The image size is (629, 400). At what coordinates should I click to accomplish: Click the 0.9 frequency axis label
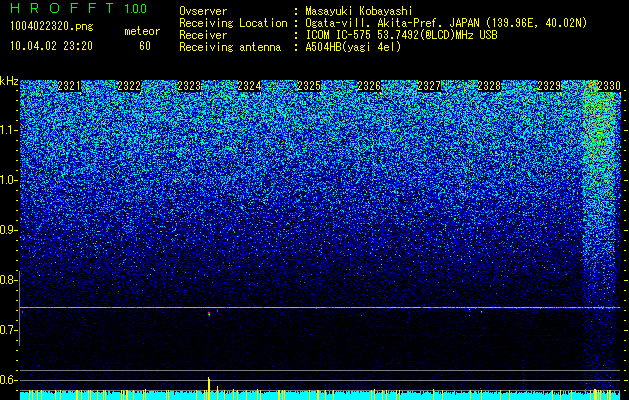9,230
